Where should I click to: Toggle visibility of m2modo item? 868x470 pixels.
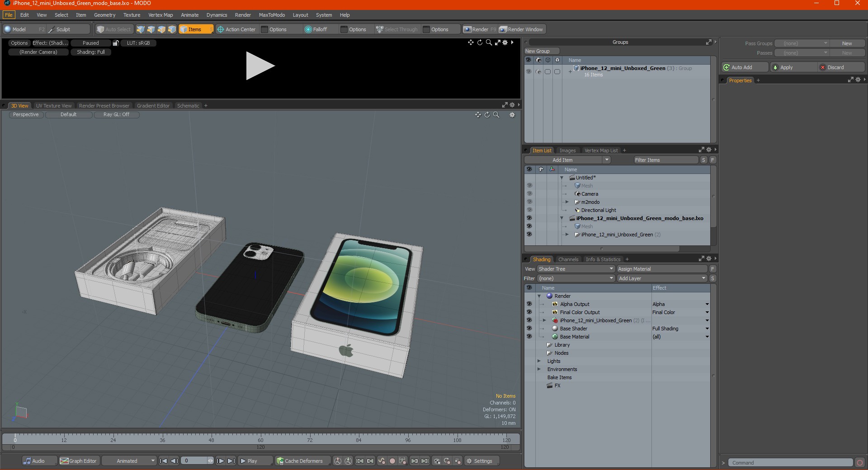pyautogui.click(x=529, y=202)
